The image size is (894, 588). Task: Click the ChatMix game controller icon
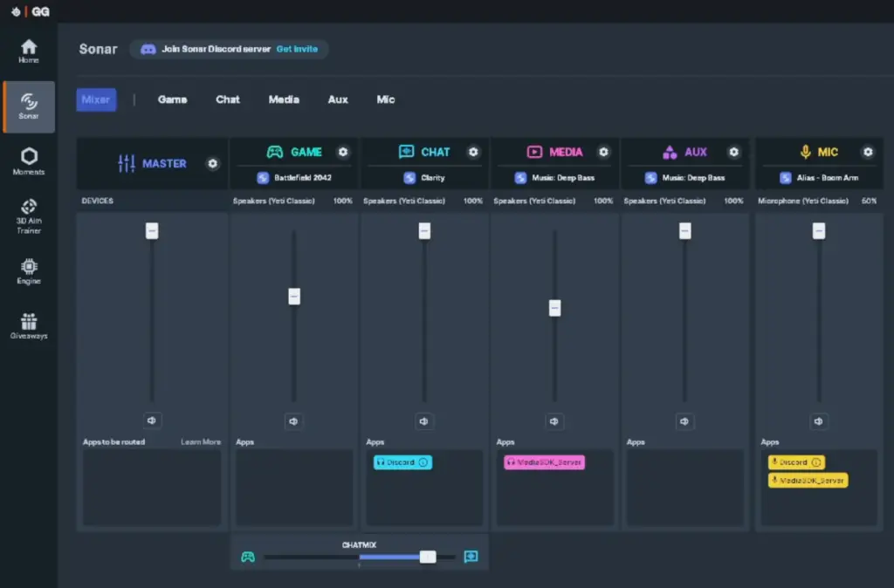click(x=248, y=557)
